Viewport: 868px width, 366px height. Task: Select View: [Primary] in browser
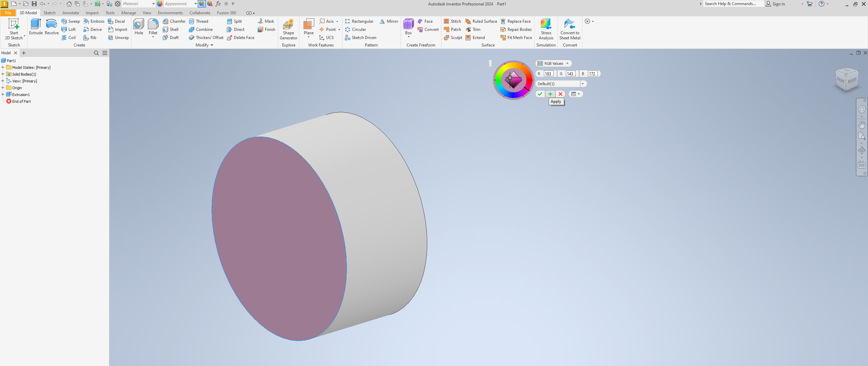click(22, 81)
